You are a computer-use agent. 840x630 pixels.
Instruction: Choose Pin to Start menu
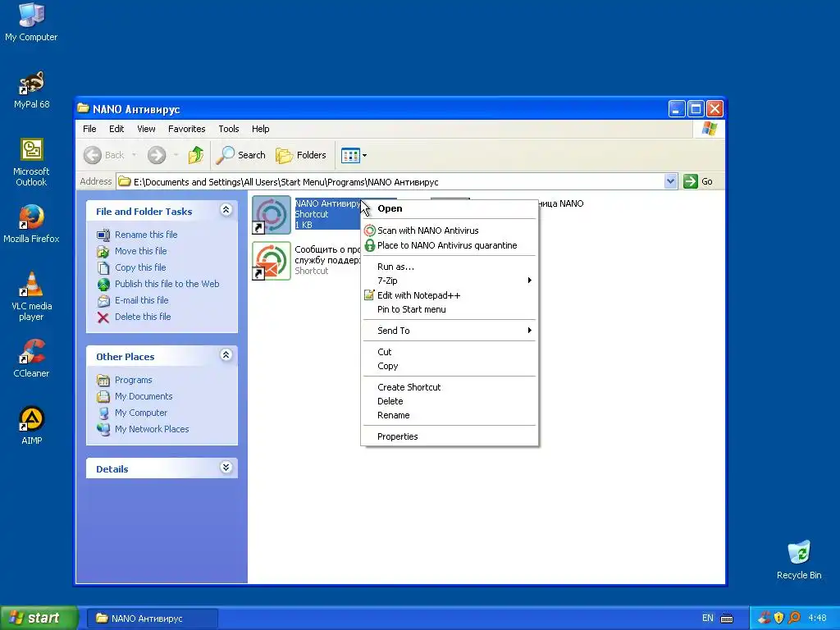point(450,309)
